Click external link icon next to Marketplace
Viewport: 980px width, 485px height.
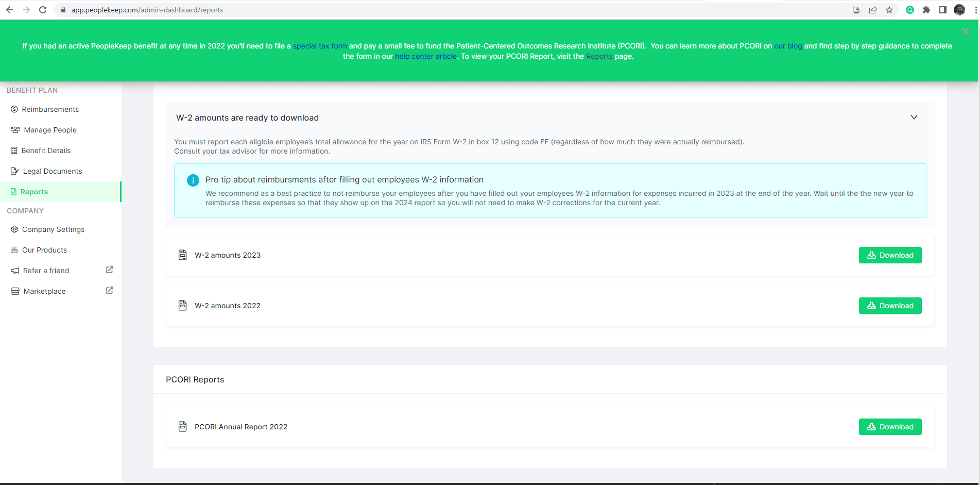coord(110,290)
